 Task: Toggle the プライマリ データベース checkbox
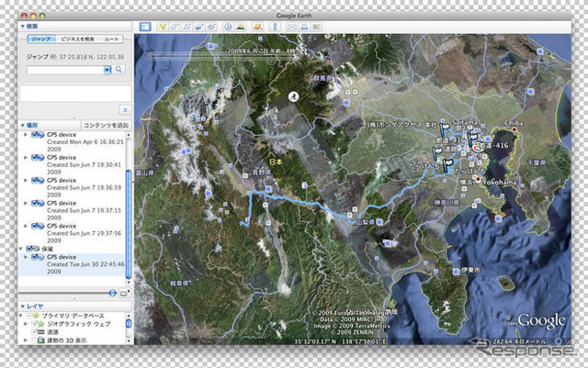[x=29, y=316]
